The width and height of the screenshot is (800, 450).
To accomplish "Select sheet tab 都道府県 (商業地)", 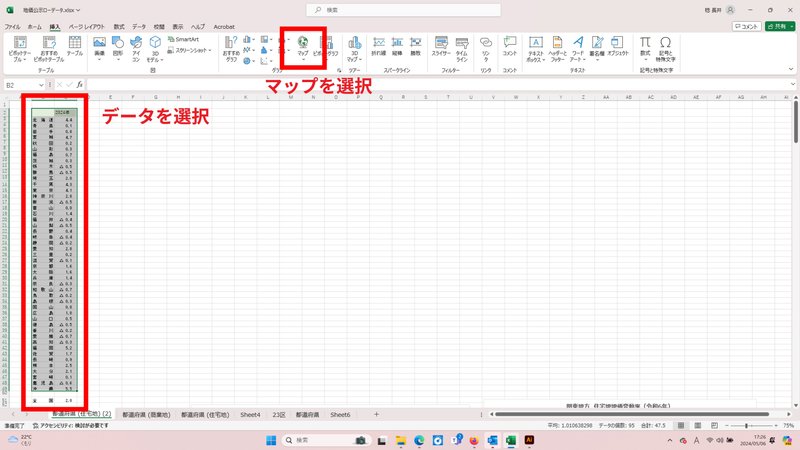I will point(146,415).
